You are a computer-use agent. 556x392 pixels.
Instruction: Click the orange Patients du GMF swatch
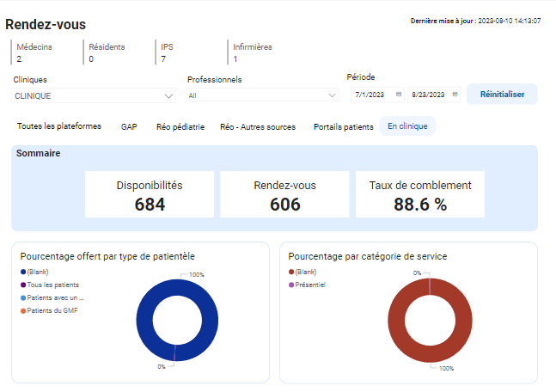pyautogui.click(x=23, y=311)
